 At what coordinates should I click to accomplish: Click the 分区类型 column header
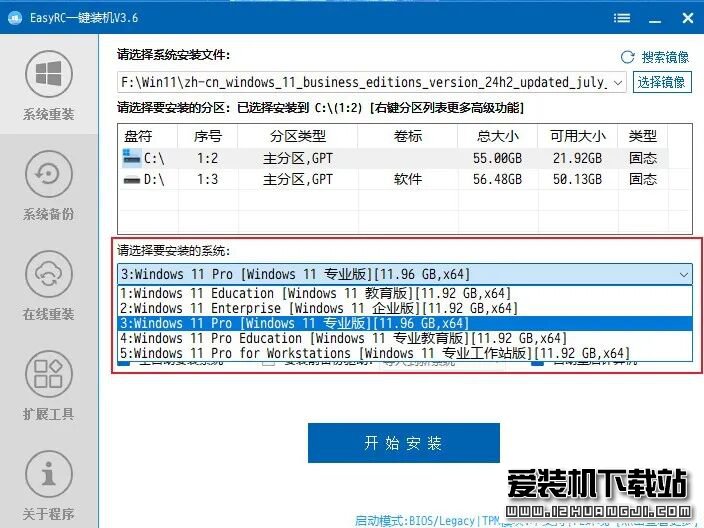(x=298, y=136)
